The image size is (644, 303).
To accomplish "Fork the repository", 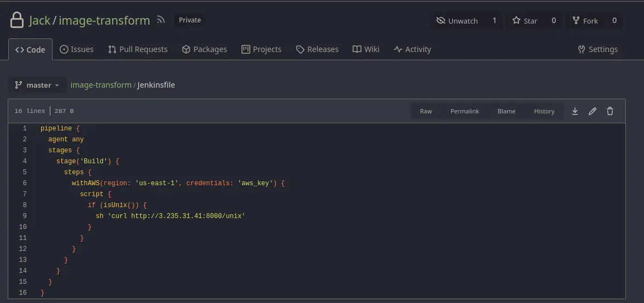I will click(585, 21).
